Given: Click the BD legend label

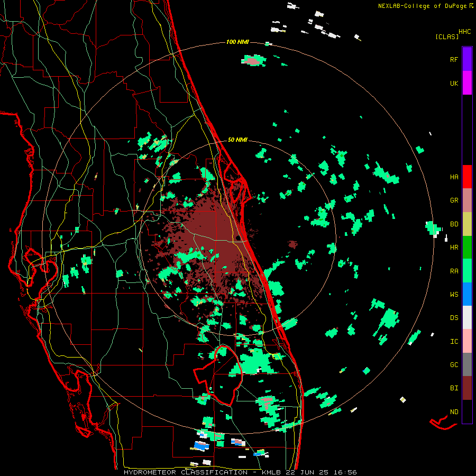Looking at the screenshot, I should tap(454, 224).
